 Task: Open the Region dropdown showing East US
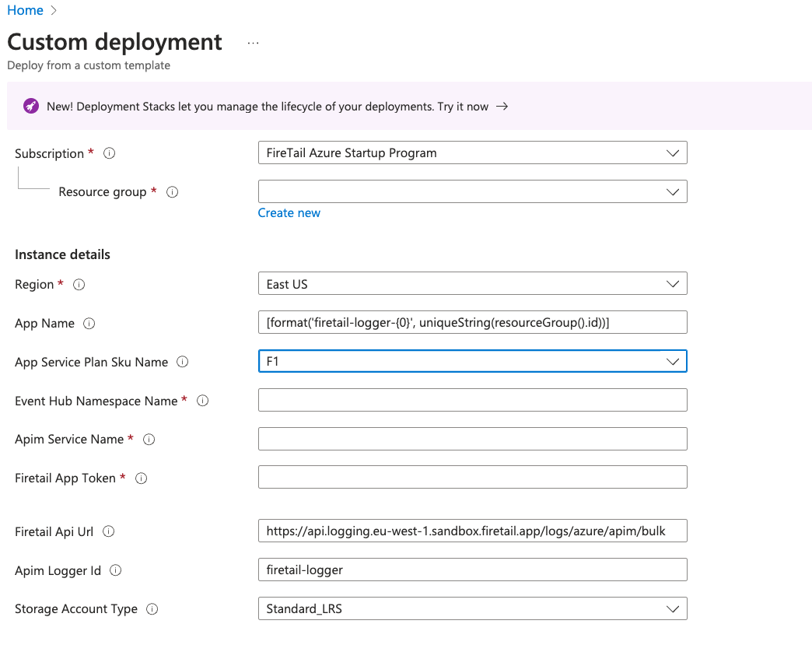click(472, 285)
